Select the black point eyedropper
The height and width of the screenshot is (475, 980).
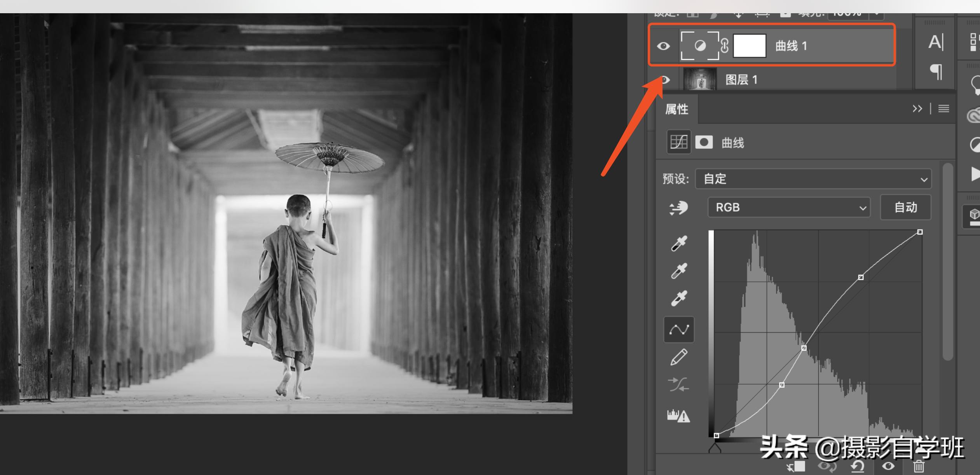pyautogui.click(x=679, y=243)
